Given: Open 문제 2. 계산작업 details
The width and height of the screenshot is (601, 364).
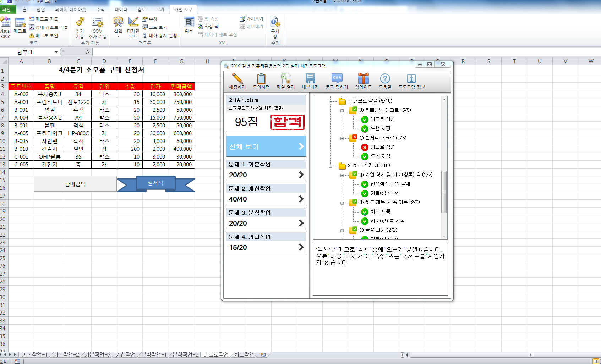Looking at the screenshot, I should [x=266, y=194].
